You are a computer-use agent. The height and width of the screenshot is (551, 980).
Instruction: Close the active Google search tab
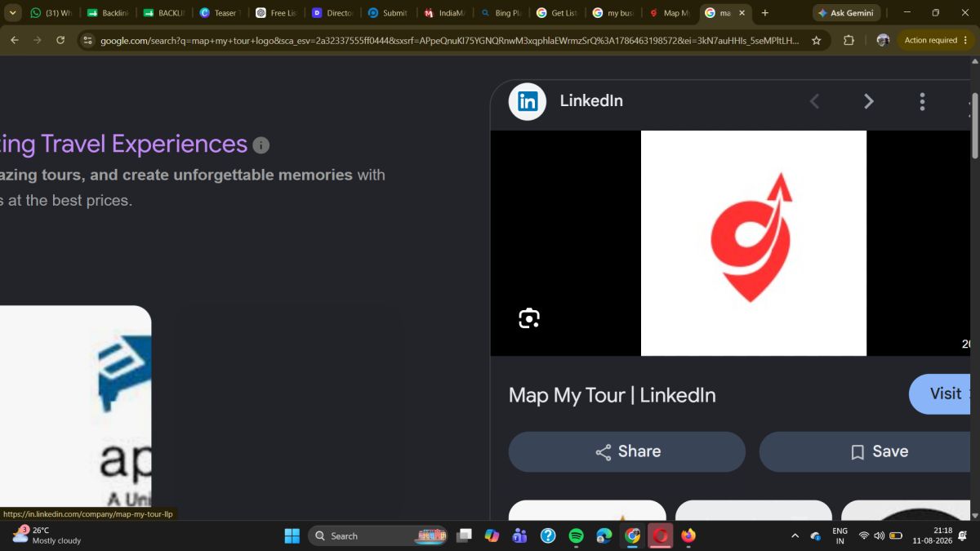tap(742, 13)
